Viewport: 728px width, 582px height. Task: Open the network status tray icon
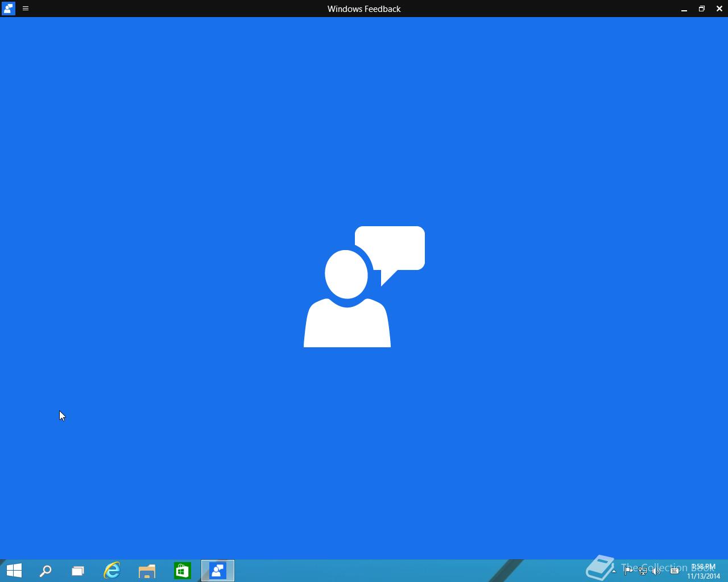click(x=643, y=571)
